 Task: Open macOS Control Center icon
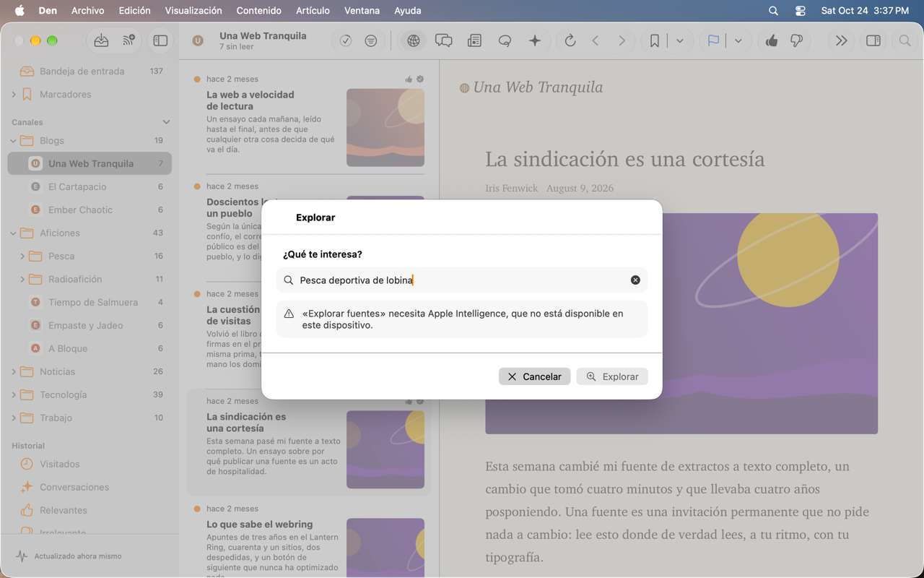coord(800,11)
